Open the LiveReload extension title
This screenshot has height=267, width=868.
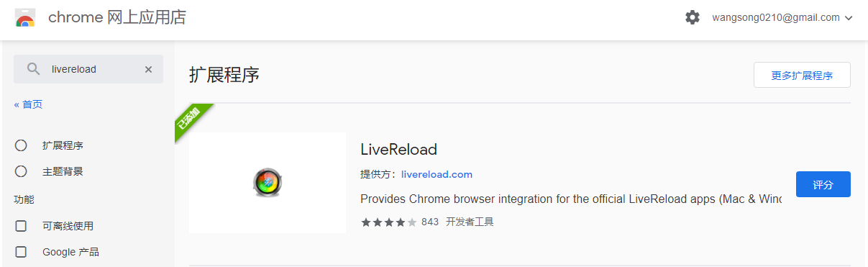pos(398,149)
